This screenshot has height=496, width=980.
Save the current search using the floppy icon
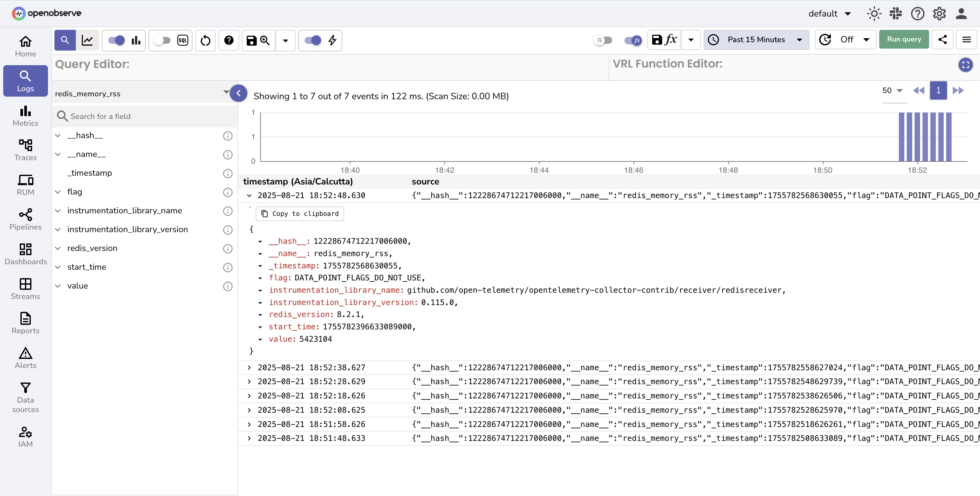coord(251,40)
